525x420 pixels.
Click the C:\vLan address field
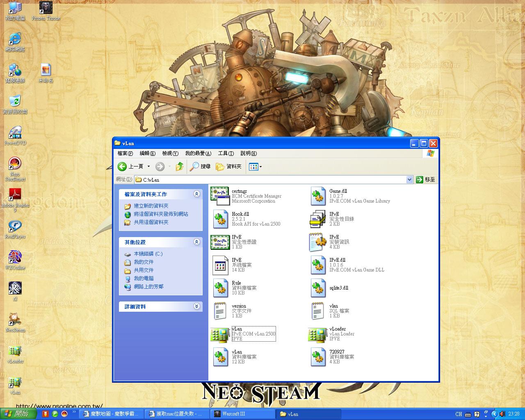pyautogui.click(x=271, y=180)
